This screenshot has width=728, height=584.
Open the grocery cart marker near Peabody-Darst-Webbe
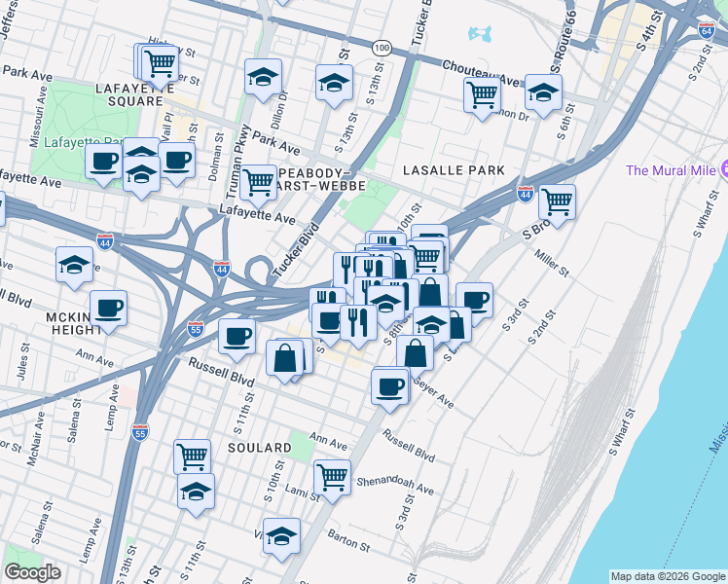(259, 183)
